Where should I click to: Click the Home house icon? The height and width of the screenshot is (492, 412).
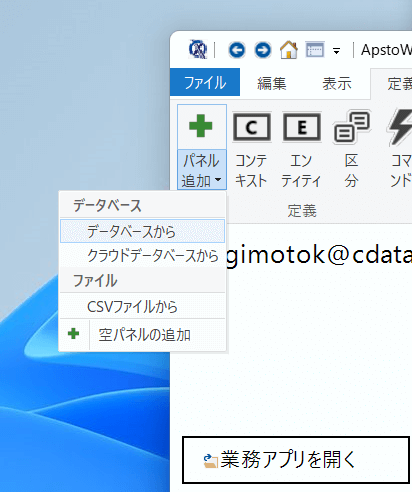[289, 50]
